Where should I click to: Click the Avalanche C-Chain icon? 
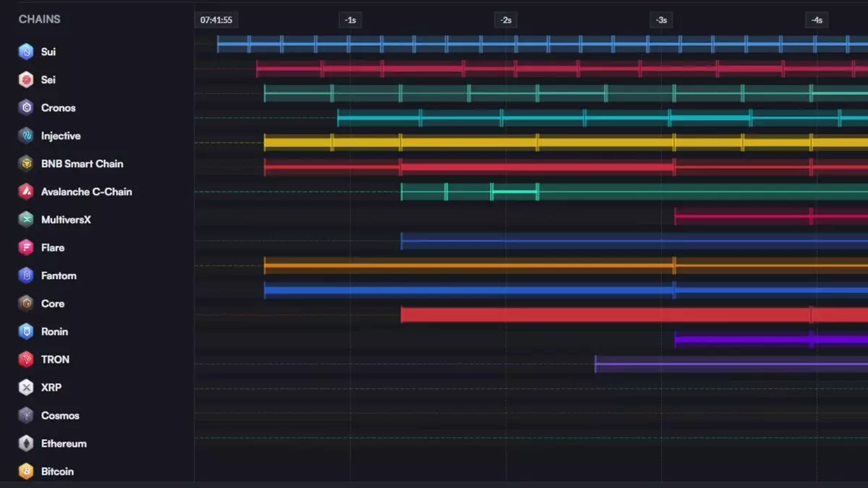tap(26, 192)
